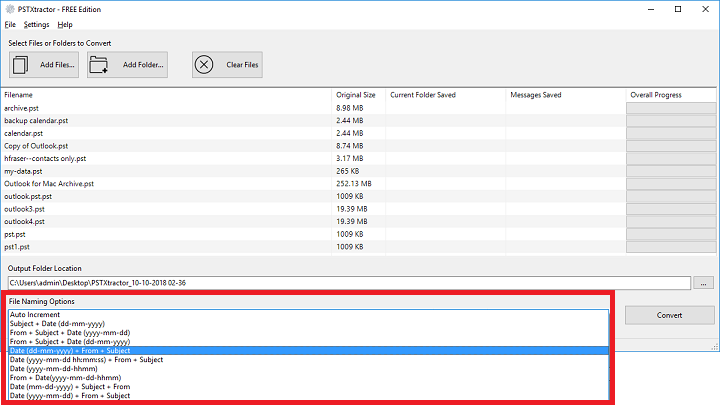Click Current Folder Saved column header
Image resolution: width=720 pixels, height=405 pixels.
click(445, 95)
